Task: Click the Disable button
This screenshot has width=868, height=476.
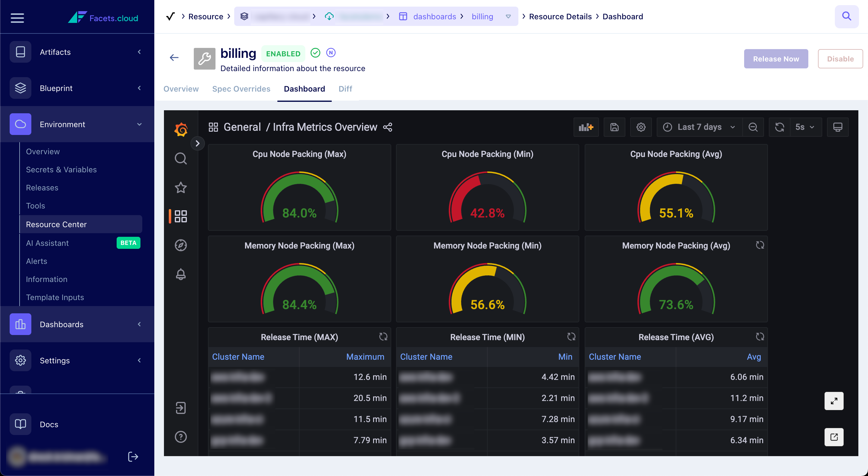Action: pyautogui.click(x=840, y=59)
